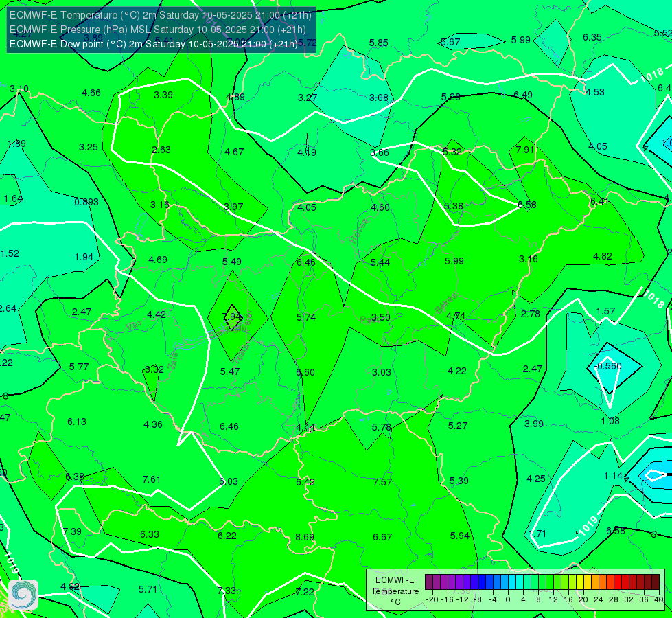Click the 1.71 dew point value
672x618 pixels.
click(537, 534)
